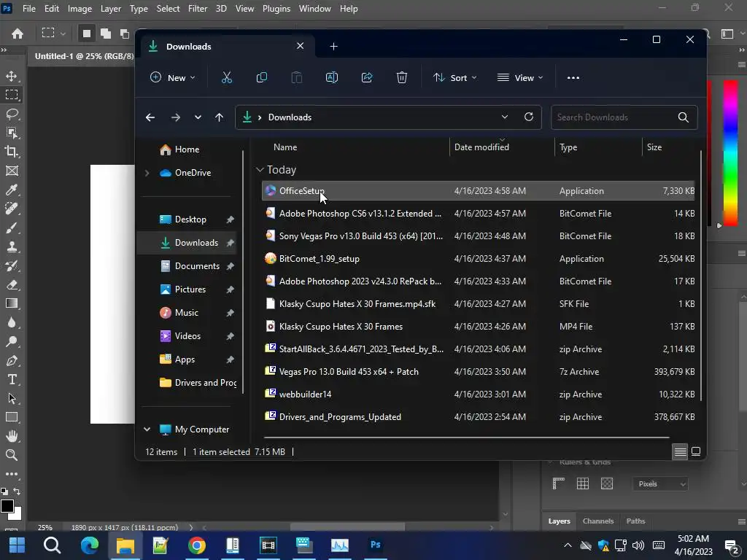The image size is (747, 560).
Task: Select the Hand tool
Action: [x=12, y=436]
